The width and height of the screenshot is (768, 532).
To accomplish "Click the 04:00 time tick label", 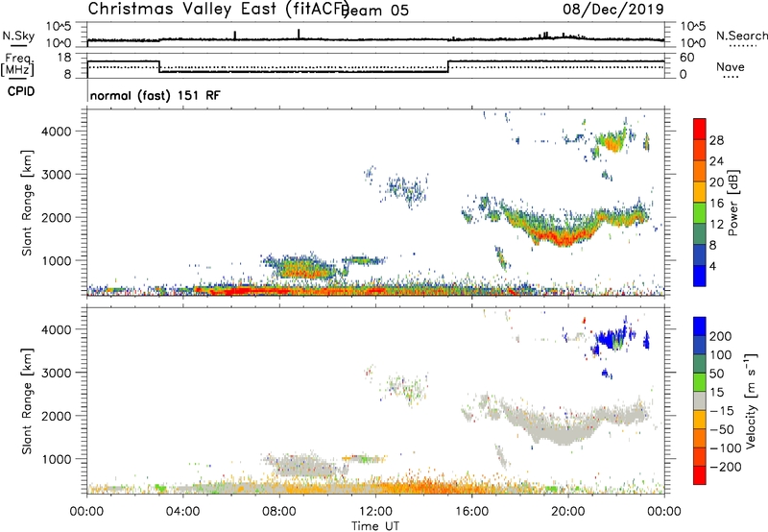I will (x=182, y=512).
